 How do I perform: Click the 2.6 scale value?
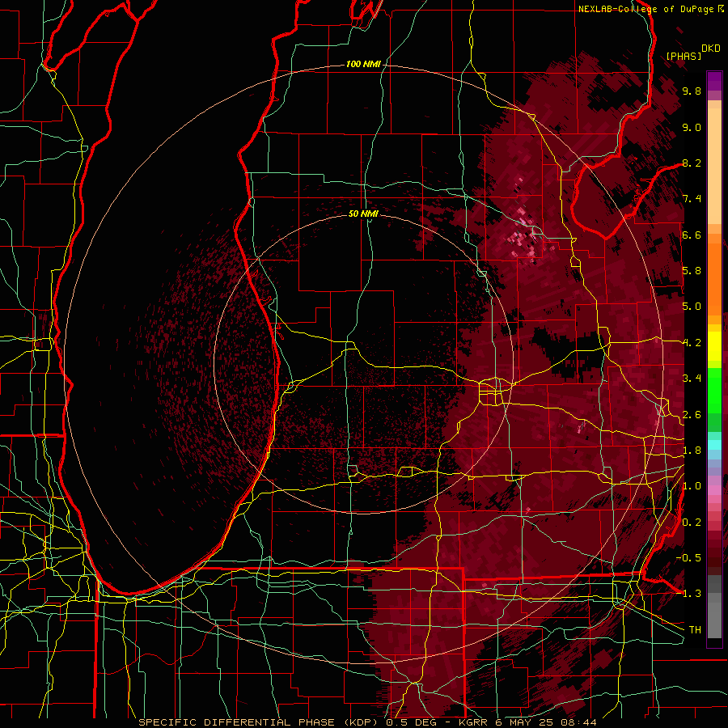click(x=692, y=415)
